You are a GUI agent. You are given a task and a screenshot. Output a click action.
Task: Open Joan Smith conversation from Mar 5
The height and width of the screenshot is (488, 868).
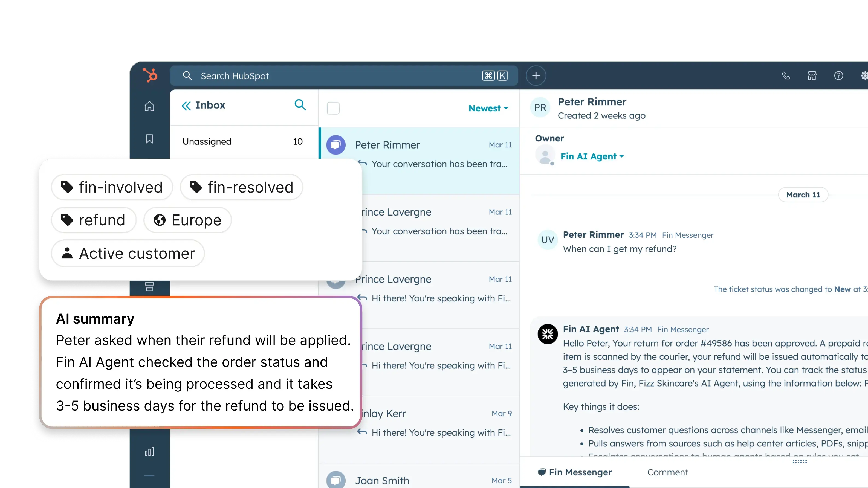(419, 476)
